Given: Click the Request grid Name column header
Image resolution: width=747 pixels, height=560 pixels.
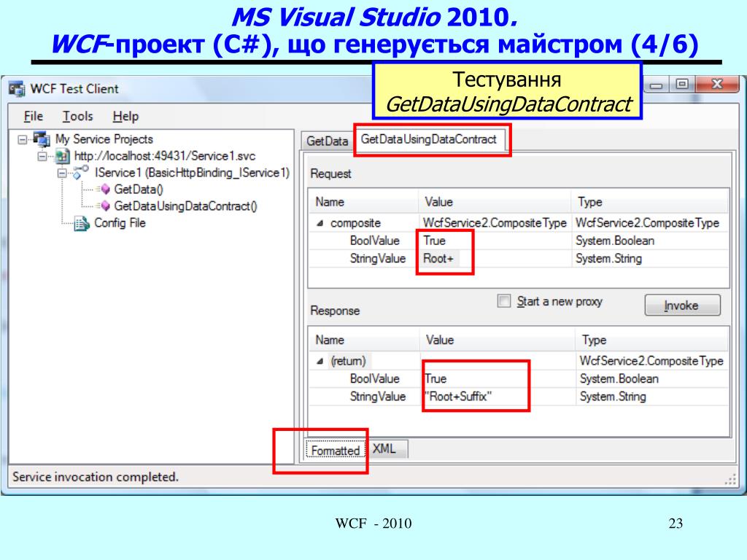Looking at the screenshot, I should (x=363, y=202).
